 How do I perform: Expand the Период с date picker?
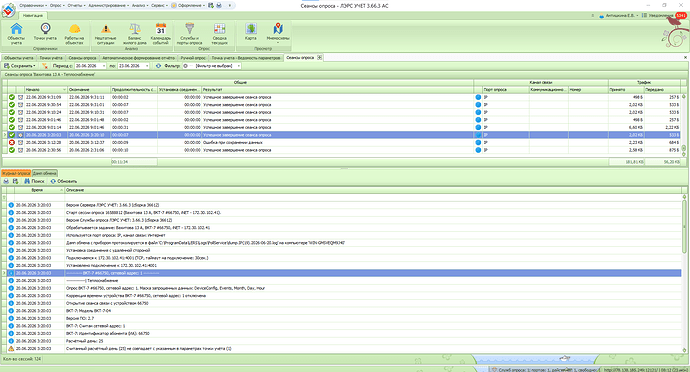tap(104, 66)
